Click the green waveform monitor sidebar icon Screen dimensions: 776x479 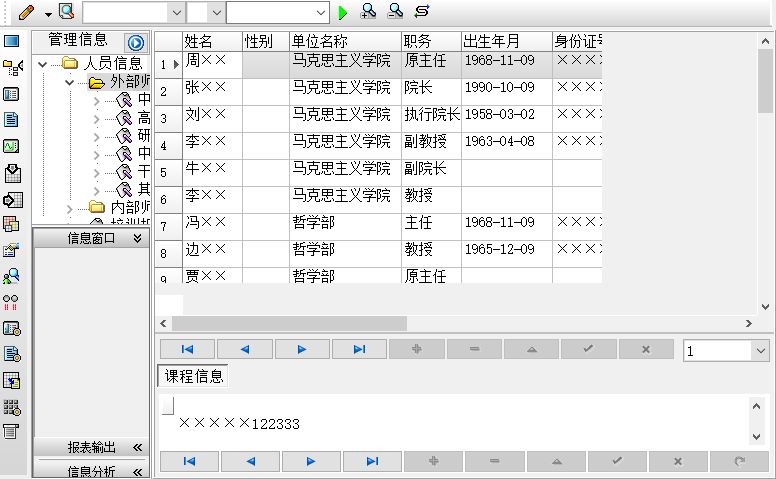coord(11,146)
